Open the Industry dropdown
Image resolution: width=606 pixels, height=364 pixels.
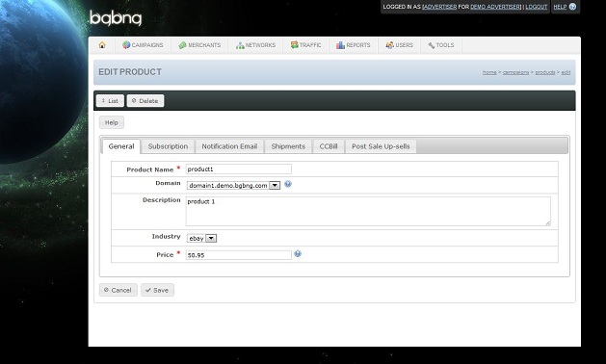[201, 239]
